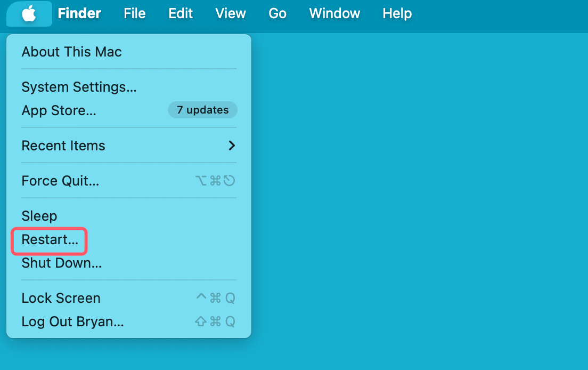Image resolution: width=588 pixels, height=370 pixels.
Task: Open System Settings from the Apple menu
Action: [x=79, y=87]
